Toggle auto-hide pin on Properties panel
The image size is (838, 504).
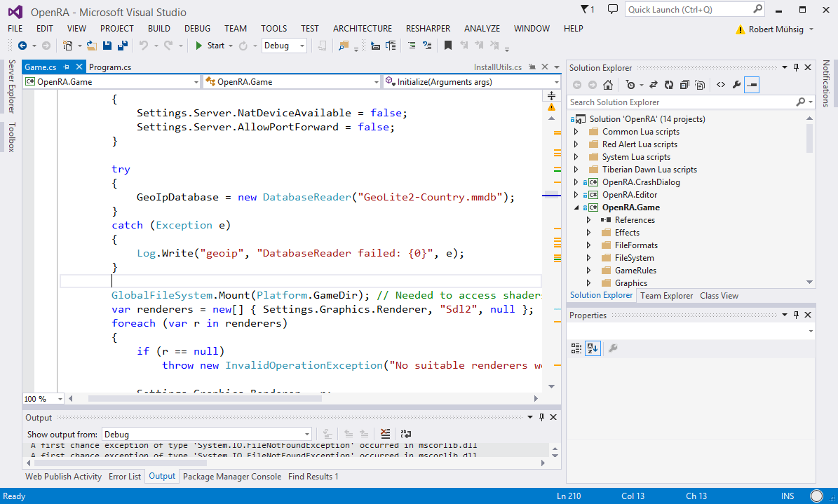point(797,315)
